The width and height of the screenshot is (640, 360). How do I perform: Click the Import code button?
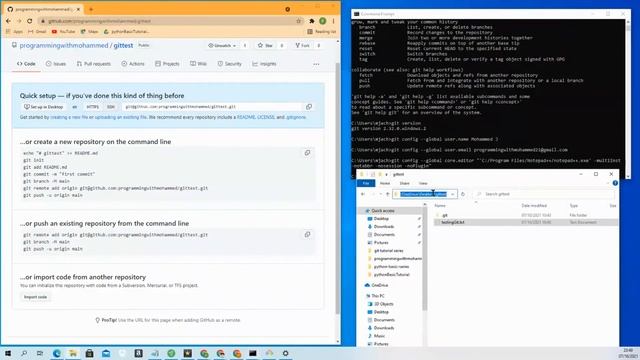tap(36, 297)
